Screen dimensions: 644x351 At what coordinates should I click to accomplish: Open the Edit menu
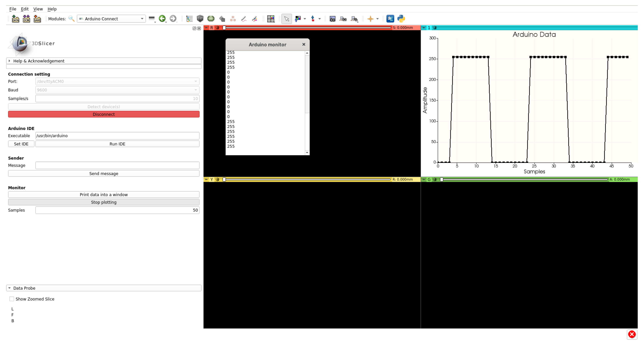25,9
